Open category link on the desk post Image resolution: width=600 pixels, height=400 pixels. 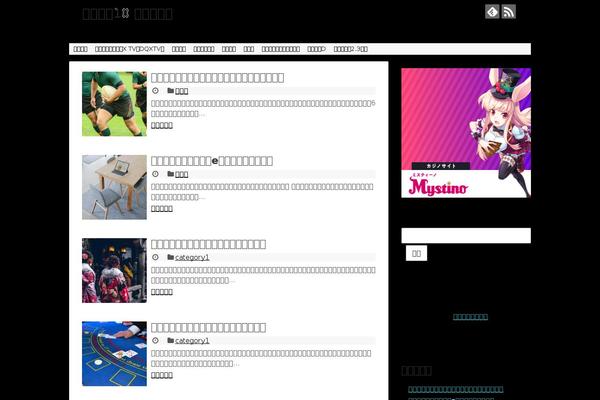pyautogui.click(x=181, y=175)
